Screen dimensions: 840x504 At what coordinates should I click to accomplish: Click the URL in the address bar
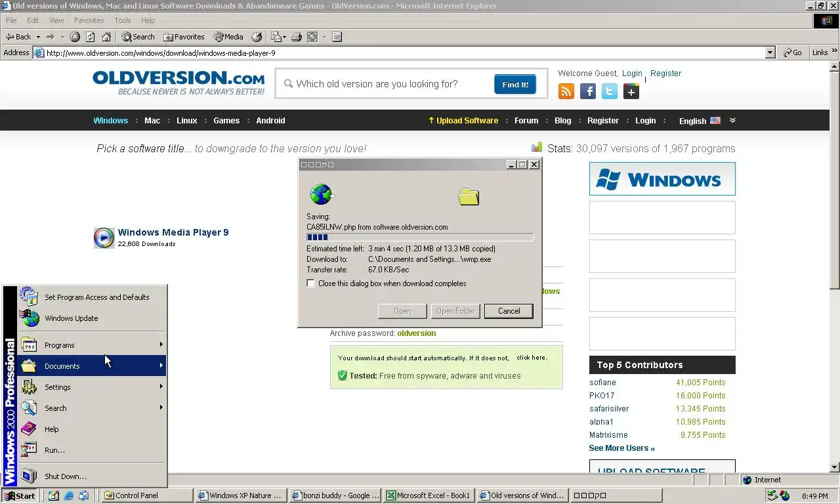(161, 53)
